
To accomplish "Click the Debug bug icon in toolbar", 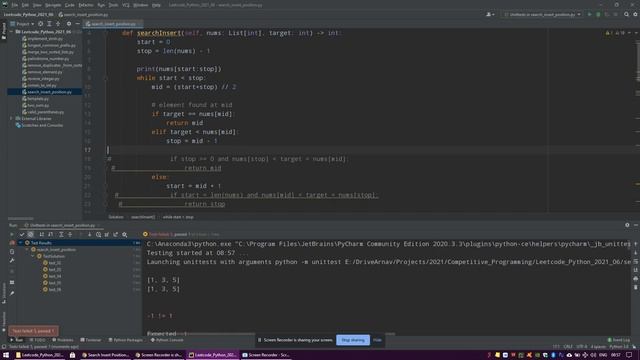I will tap(598, 14).
